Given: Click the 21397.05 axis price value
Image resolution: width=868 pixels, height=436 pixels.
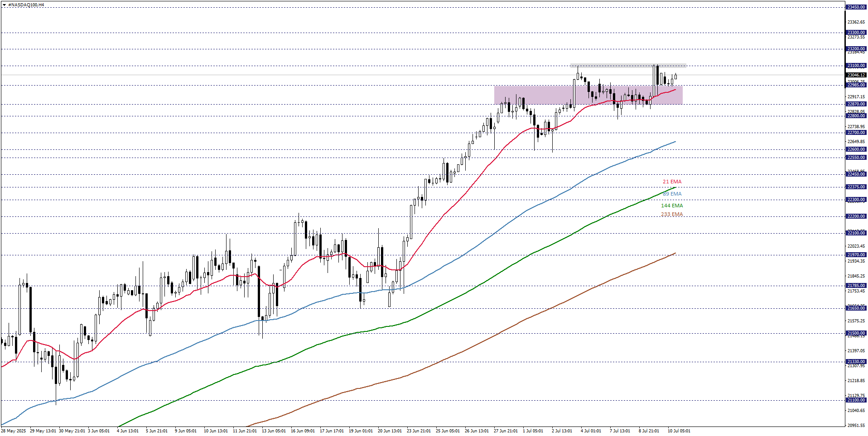Looking at the screenshot, I should [x=856, y=351].
